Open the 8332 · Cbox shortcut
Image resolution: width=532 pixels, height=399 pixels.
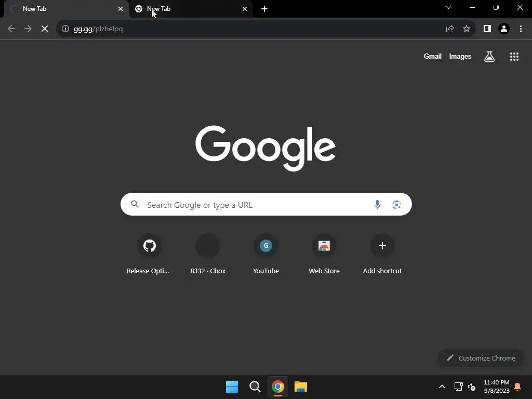click(208, 255)
